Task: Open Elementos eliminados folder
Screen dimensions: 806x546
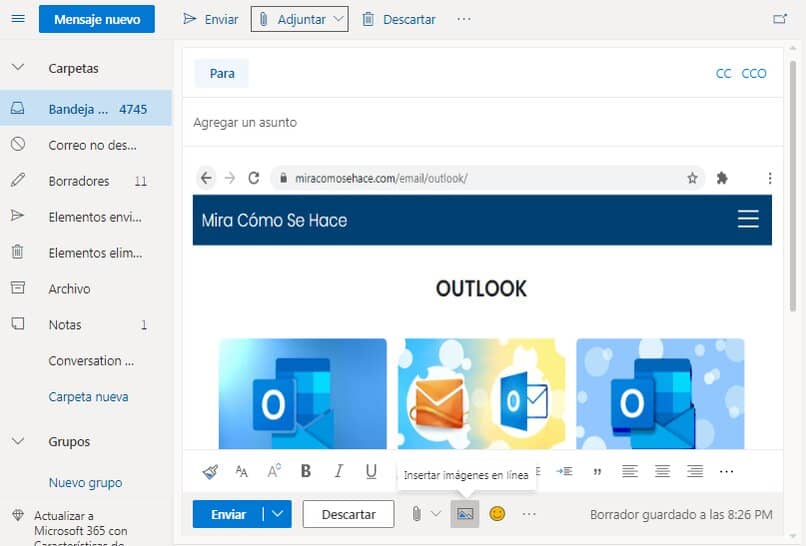Action: point(86,252)
